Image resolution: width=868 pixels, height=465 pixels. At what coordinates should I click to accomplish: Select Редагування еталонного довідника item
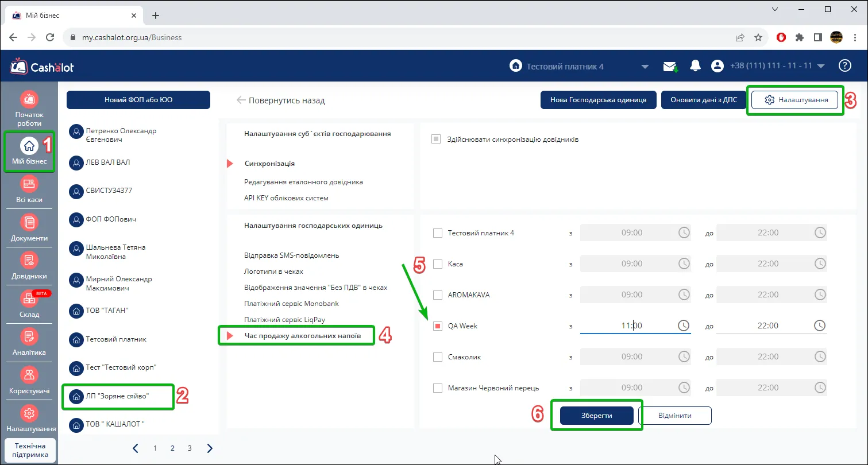[x=303, y=182]
